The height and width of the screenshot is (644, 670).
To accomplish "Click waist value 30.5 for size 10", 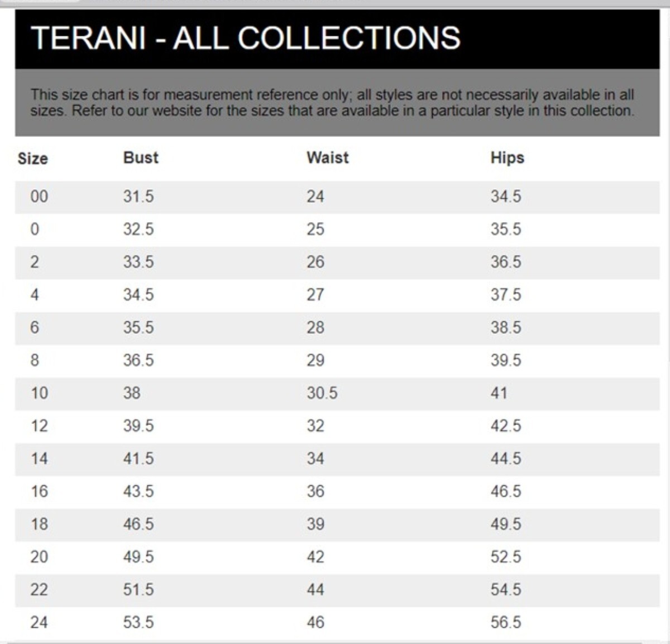I will pyautogui.click(x=322, y=393).
